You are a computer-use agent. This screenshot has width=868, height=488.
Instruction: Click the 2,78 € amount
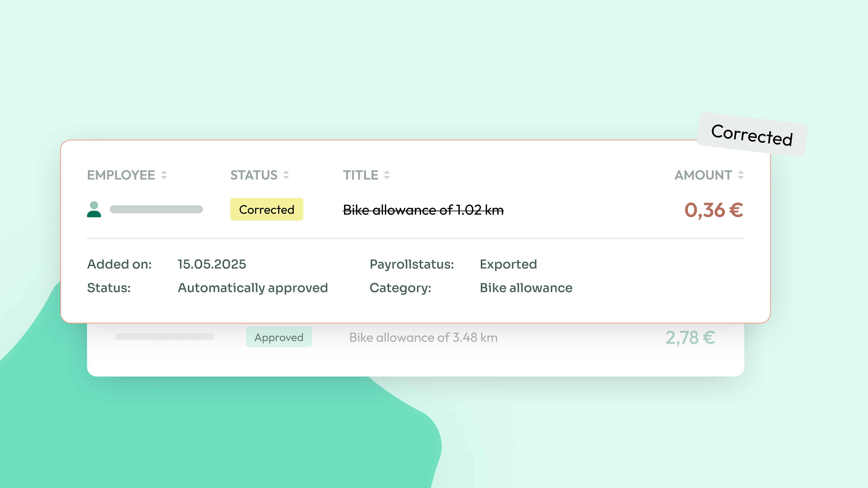(x=690, y=338)
